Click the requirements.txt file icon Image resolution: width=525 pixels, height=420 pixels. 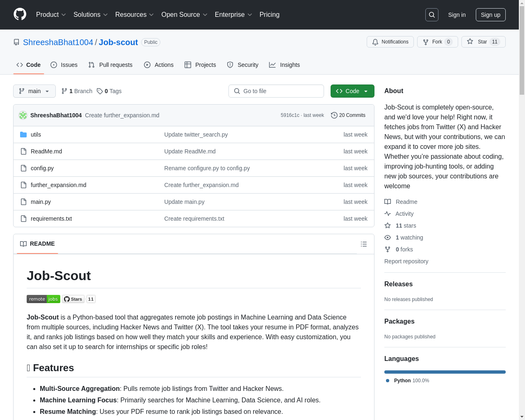pyautogui.click(x=23, y=219)
